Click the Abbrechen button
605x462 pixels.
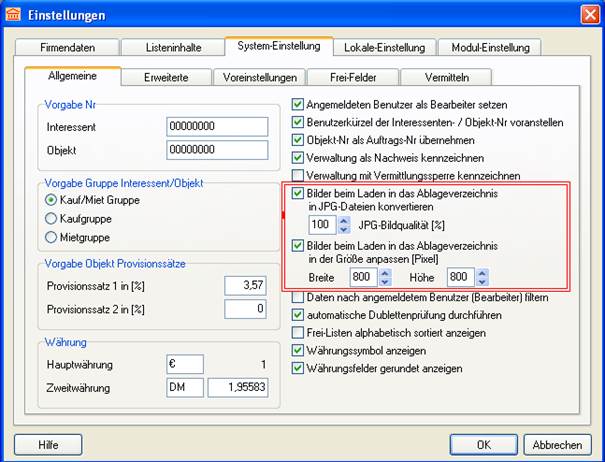click(558, 445)
